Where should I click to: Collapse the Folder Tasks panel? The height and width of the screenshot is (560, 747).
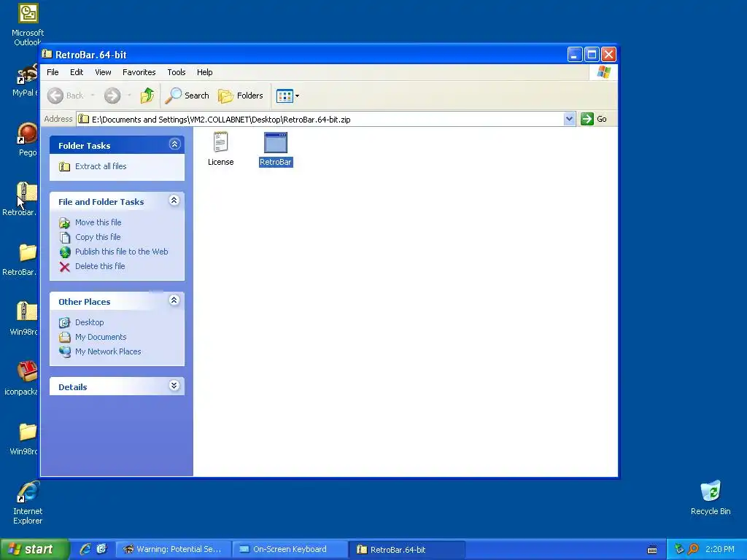[x=175, y=144]
